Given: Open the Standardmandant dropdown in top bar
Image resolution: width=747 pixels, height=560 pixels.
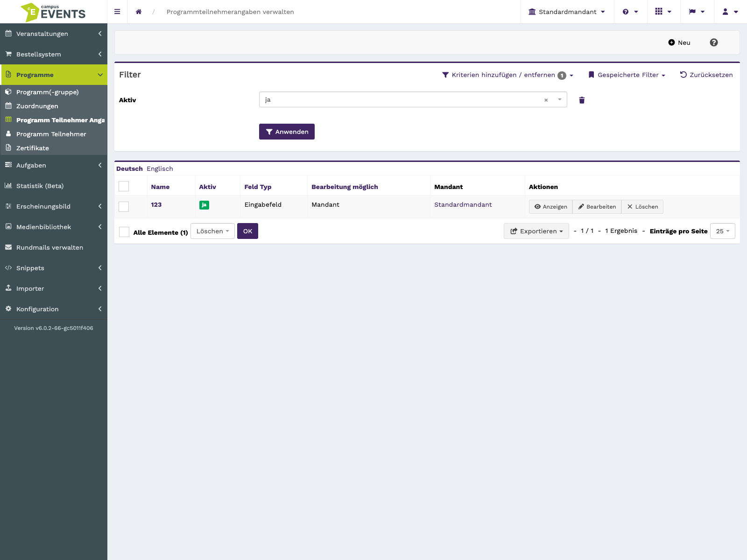Looking at the screenshot, I should (x=567, y=12).
